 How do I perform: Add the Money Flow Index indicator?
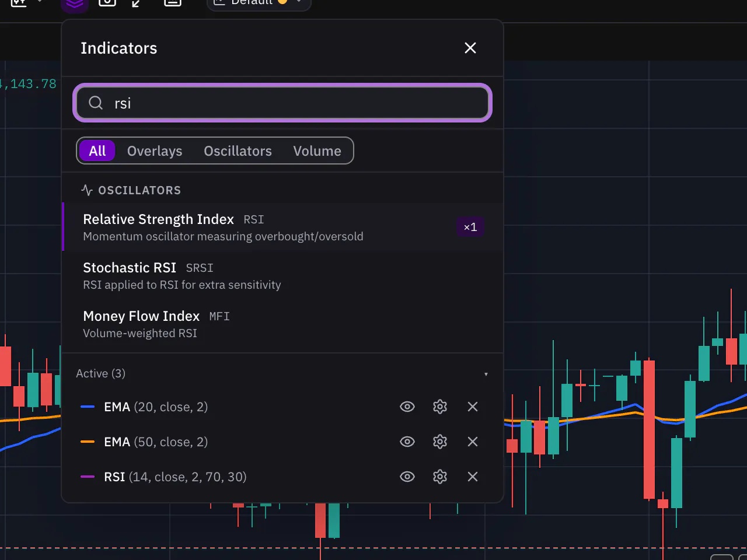pos(282,324)
